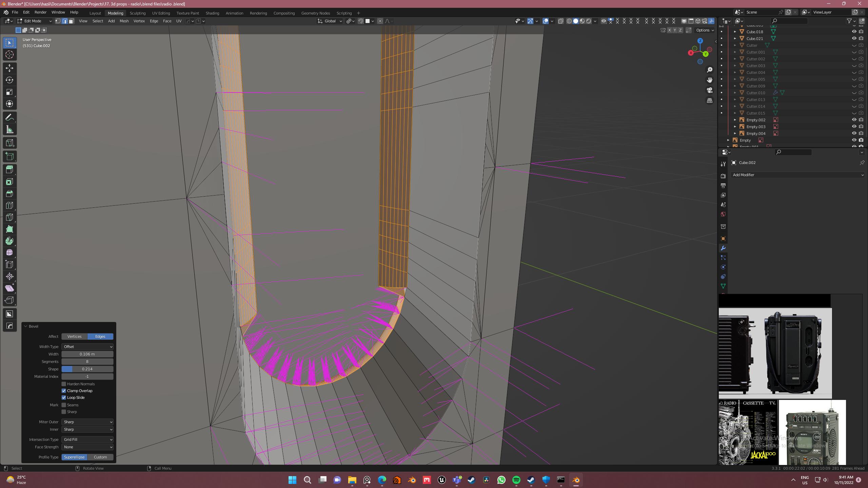Open Edit Mode selector dropdown

[x=35, y=21]
